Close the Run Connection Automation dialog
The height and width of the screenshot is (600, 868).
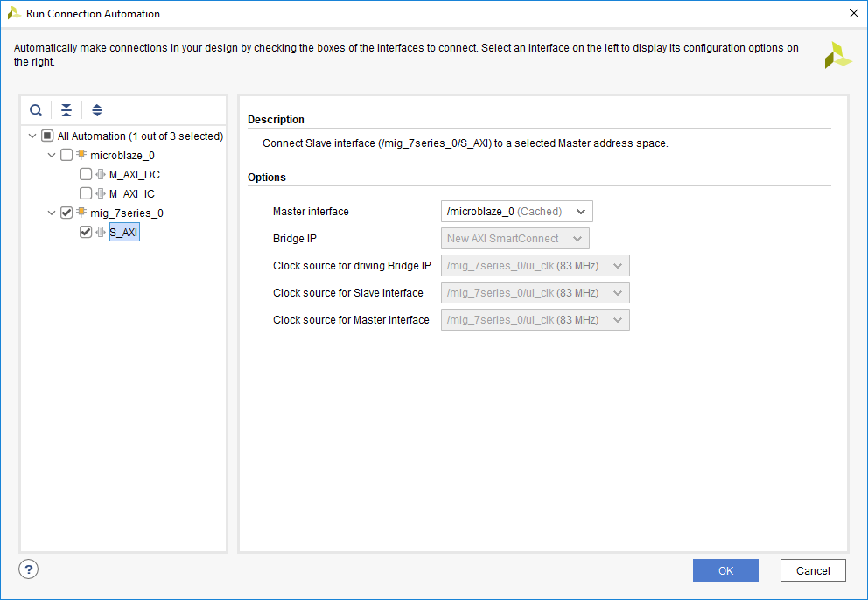[854, 13]
